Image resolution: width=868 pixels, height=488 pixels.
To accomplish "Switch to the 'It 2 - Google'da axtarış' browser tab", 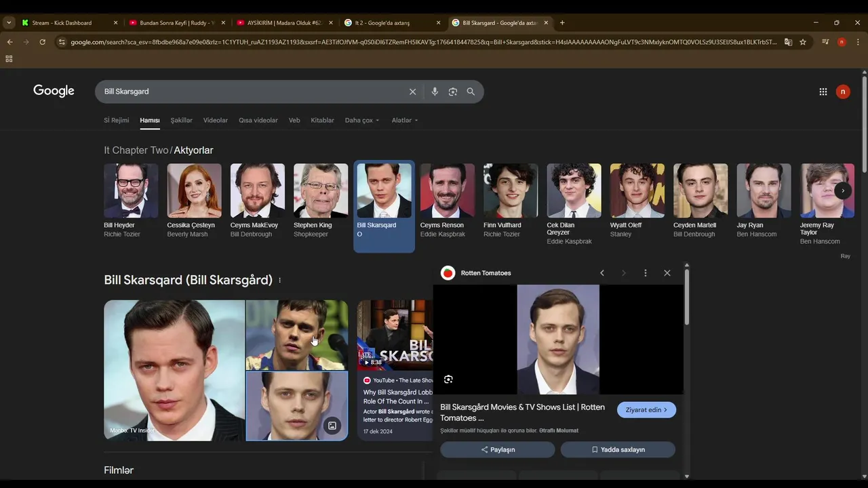I will tap(393, 22).
